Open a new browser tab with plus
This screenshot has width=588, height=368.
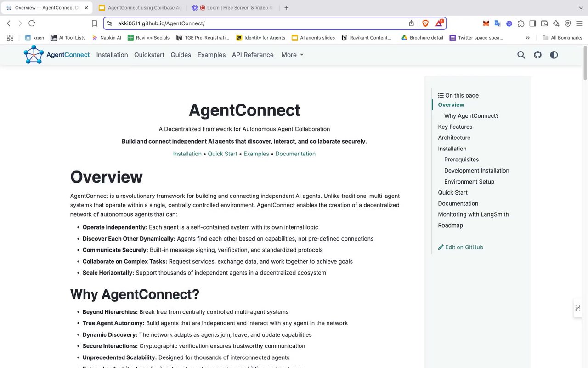coord(287,8)
